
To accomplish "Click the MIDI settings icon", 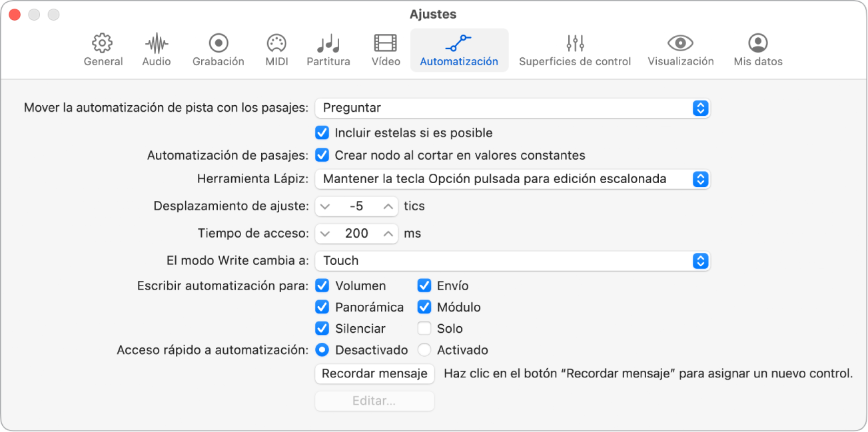I will pos(276,49).
